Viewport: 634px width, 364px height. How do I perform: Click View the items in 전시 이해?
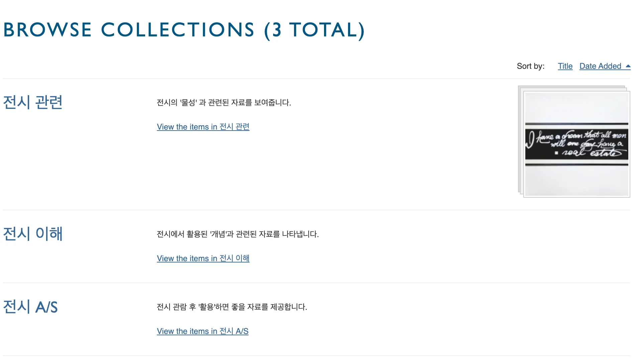coord(203,258)
